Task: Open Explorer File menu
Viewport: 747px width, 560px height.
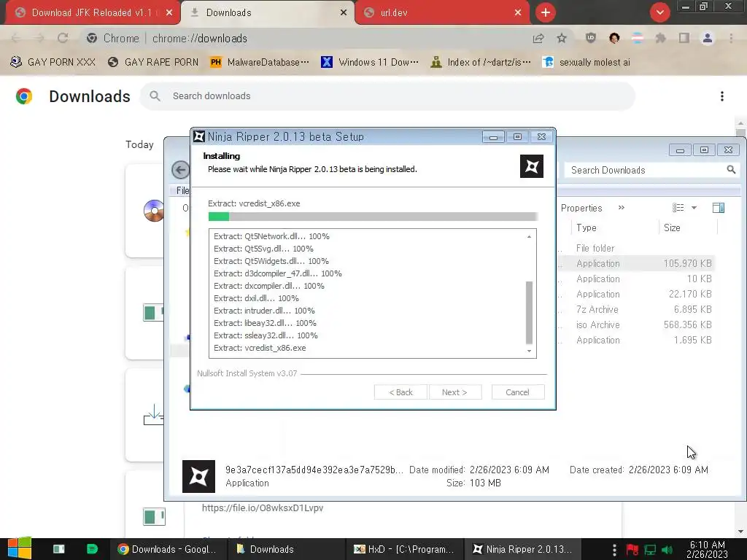Action: (182, 190)
